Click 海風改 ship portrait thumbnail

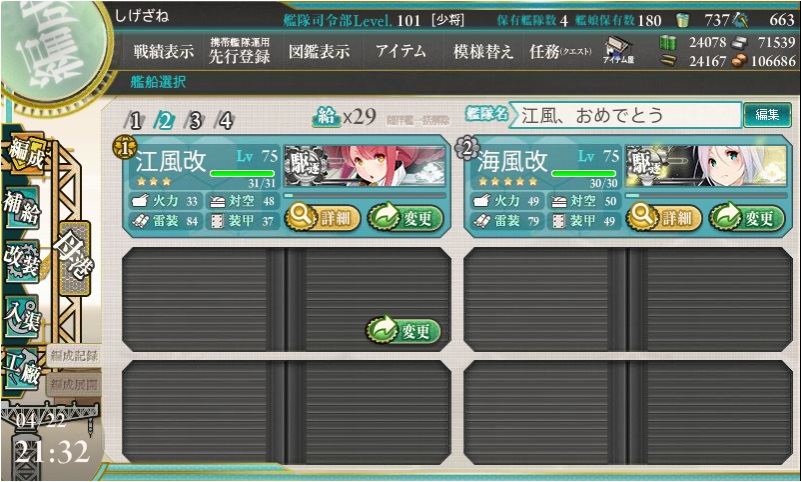(x=706, y=166)
